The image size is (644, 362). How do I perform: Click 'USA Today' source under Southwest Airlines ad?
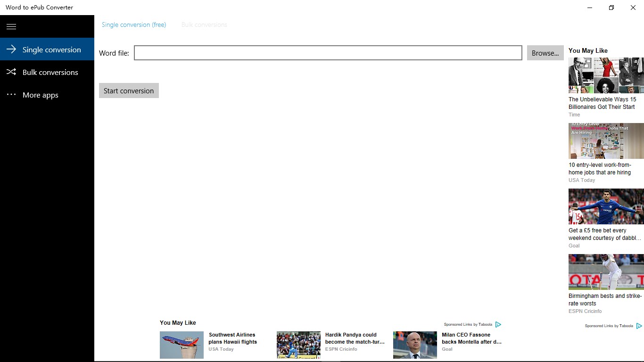coord(221,349)
